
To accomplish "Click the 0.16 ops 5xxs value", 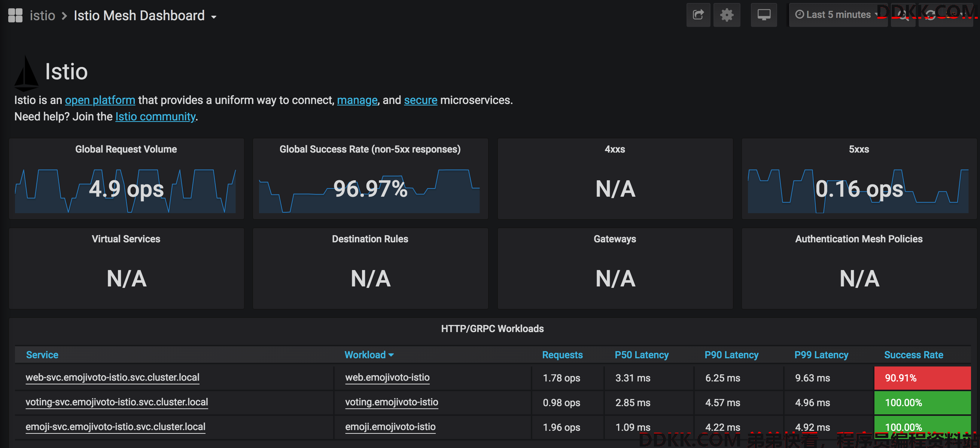I will 859,189.
